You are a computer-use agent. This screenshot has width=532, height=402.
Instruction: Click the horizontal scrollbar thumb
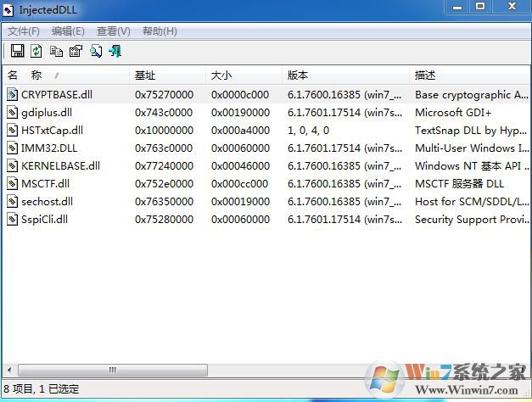[x=111, y=371]
